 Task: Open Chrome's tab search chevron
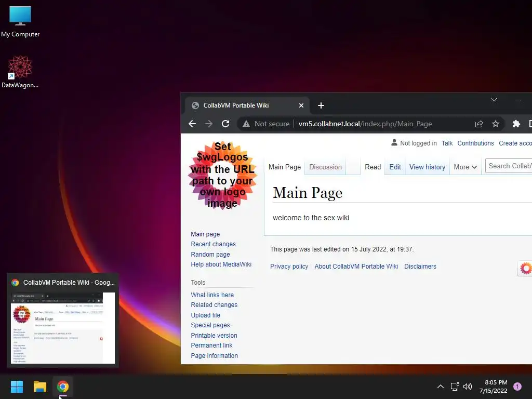(x=494, y=100)
